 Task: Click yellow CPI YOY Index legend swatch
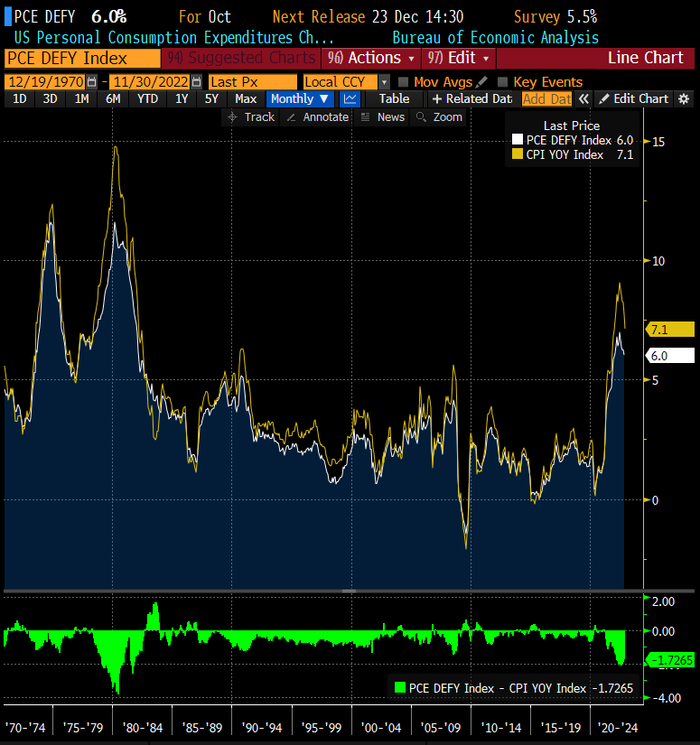click(518, 154)
